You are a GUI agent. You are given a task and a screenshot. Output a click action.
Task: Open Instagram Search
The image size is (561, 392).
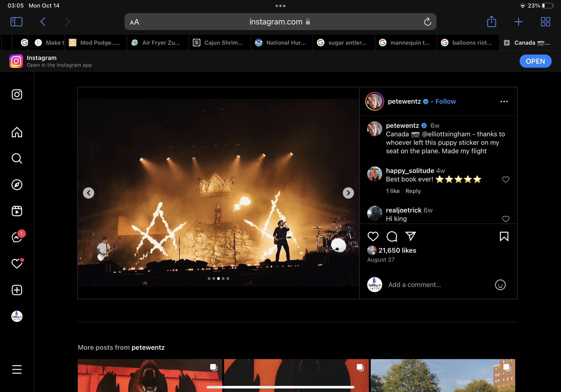(x=17, y=158)
